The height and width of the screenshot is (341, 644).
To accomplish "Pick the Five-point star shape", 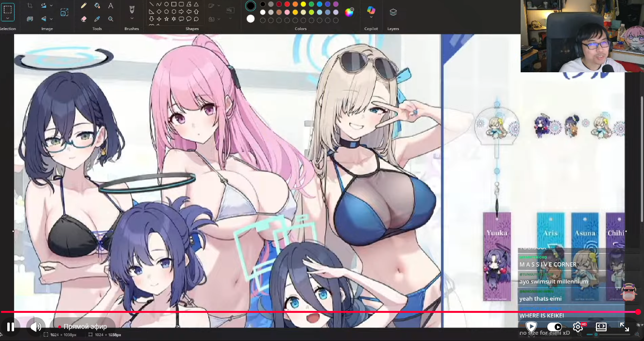I will click(166, 19).
